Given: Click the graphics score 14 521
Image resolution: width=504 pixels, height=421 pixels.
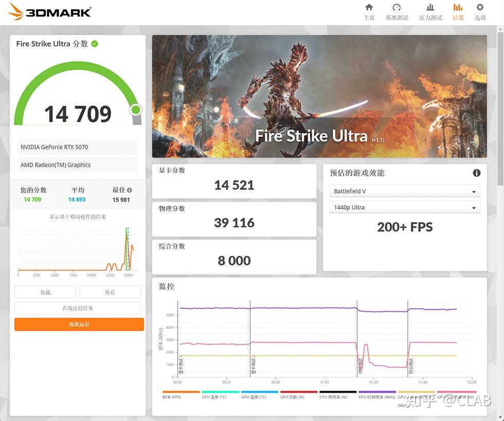Looking at the screenshot, I should pos(234,185).
